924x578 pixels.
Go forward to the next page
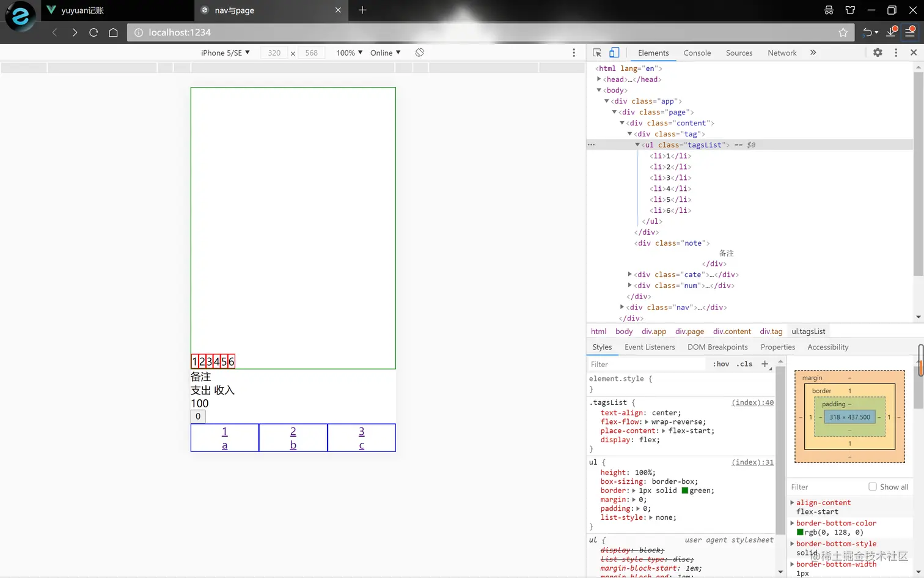click(75, 32)
